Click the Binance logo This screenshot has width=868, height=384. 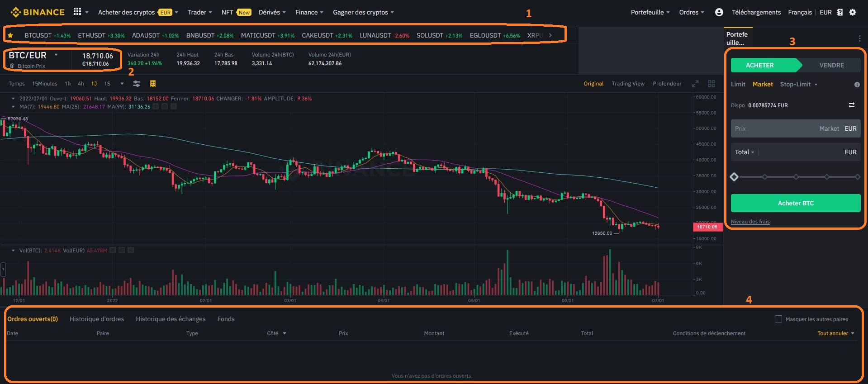(38, 12)
